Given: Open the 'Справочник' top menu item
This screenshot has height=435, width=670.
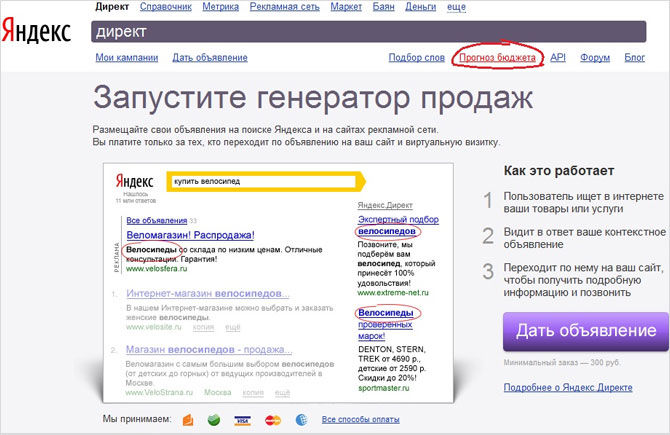Looking at the screenshot, I should pyautogui.click(x=167, y=7).
